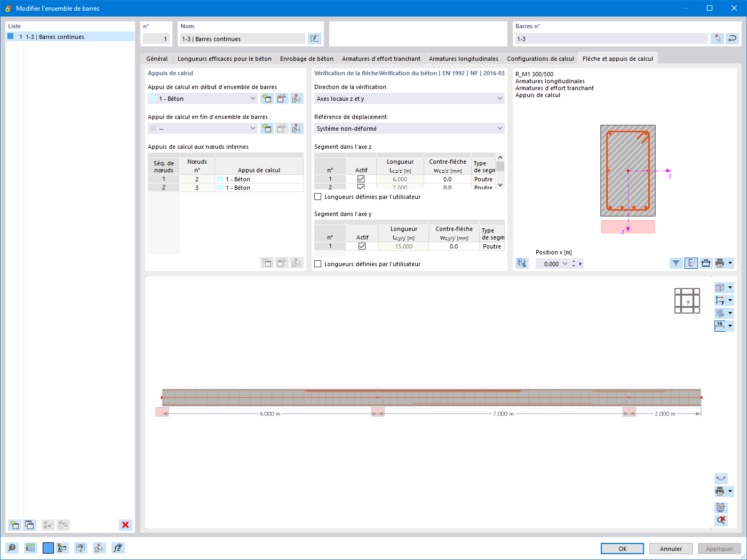Image resolution: width=747 pixels, height=560 pixels.
Task: Click the new list item icon at bottom left
Action: coord(14,525)
